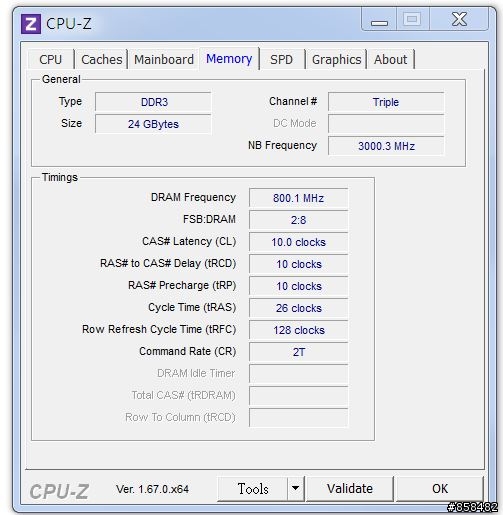The height and width of the screenshot is (515, 503).
Task: Click the DRAM Frequency label
Action: (x=193, y=197)
